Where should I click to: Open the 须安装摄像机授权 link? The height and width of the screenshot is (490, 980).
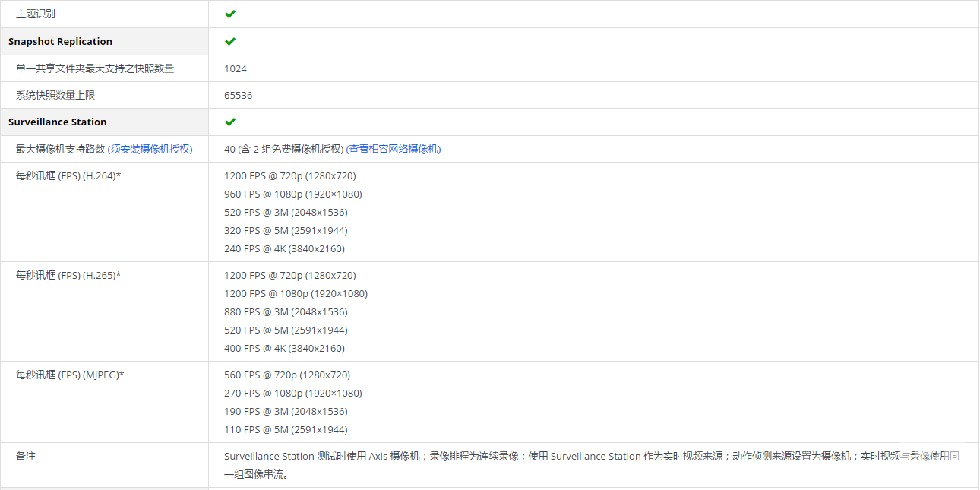point(150,149)
